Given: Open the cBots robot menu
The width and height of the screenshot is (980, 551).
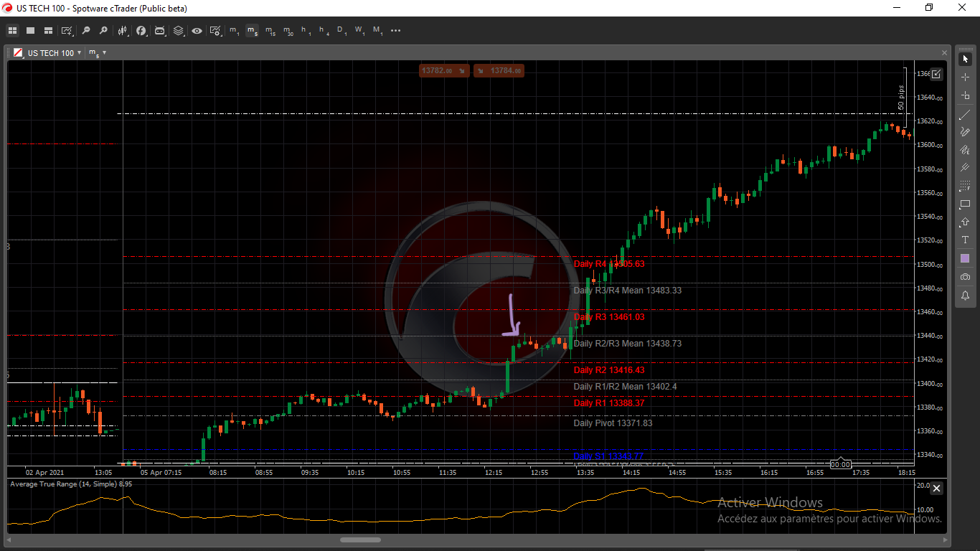Looking at the screenshot, I should 160,31.
